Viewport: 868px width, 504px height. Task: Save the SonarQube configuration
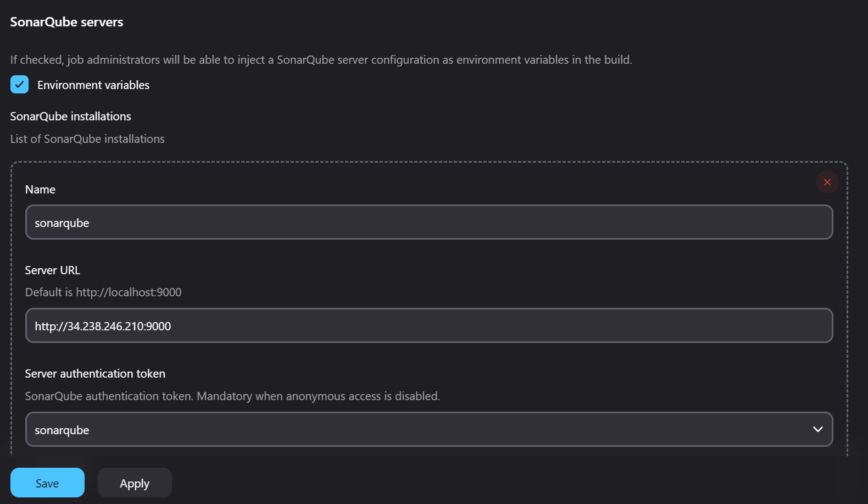[47, 483]
